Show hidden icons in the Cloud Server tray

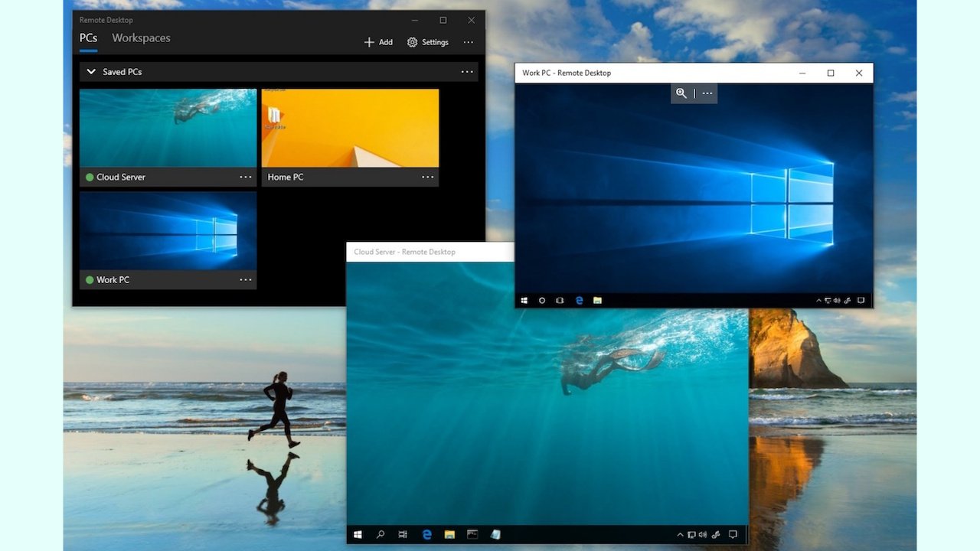[x=679, y=535]
